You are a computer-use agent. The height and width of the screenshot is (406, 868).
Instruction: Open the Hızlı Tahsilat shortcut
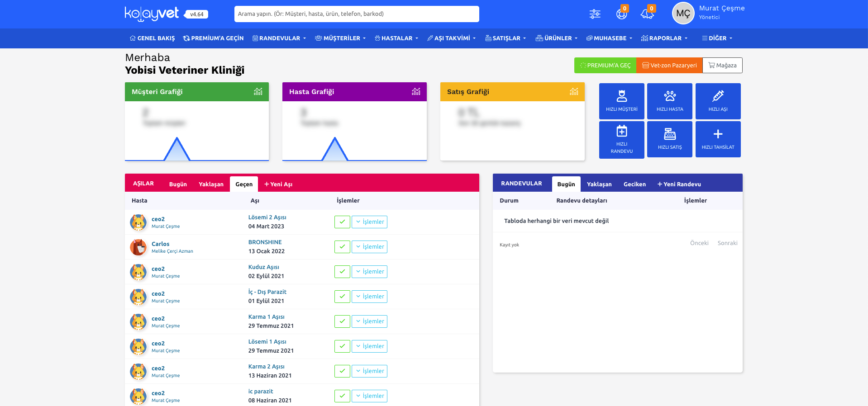click(x=718, y=139)
